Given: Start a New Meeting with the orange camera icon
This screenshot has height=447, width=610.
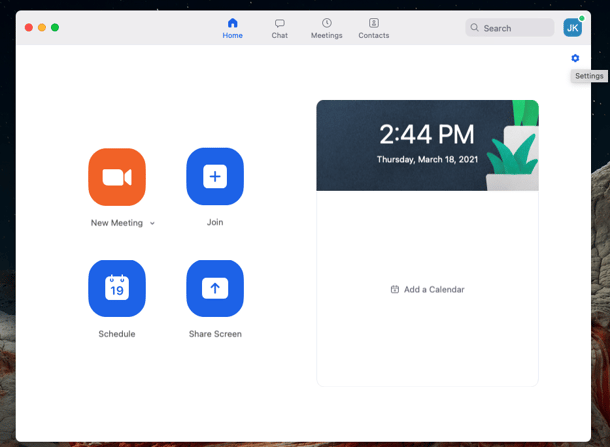Looking at the screenshot, I should click(x=117, y=177).
